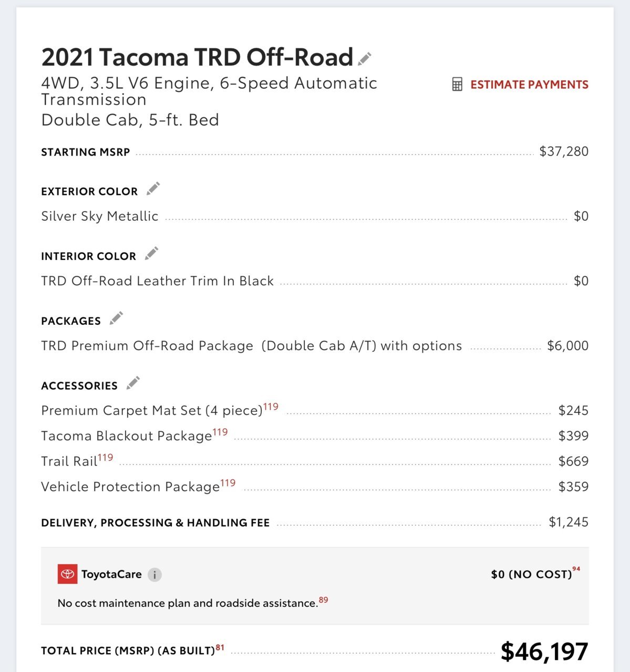The height and width of the screenshot is (672, 630).
Task: Click the calculator icon beside Estimate Payments
Action: click(x=457, y=85)
